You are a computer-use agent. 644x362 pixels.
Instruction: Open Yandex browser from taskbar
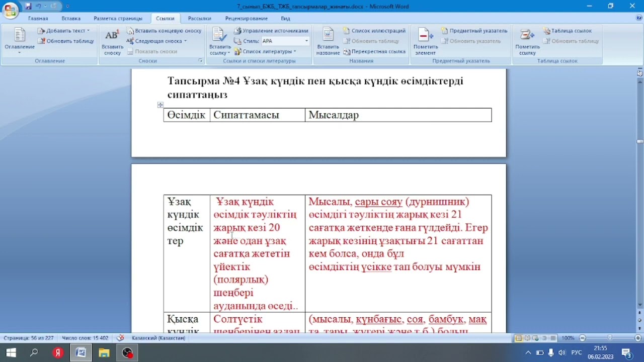[58, 353]
